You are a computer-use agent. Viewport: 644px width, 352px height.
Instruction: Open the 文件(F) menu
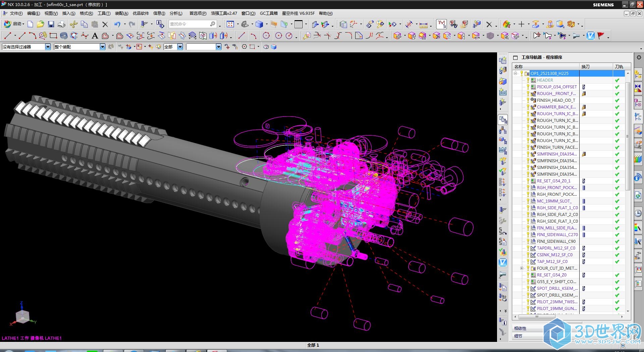pos(16,13)
